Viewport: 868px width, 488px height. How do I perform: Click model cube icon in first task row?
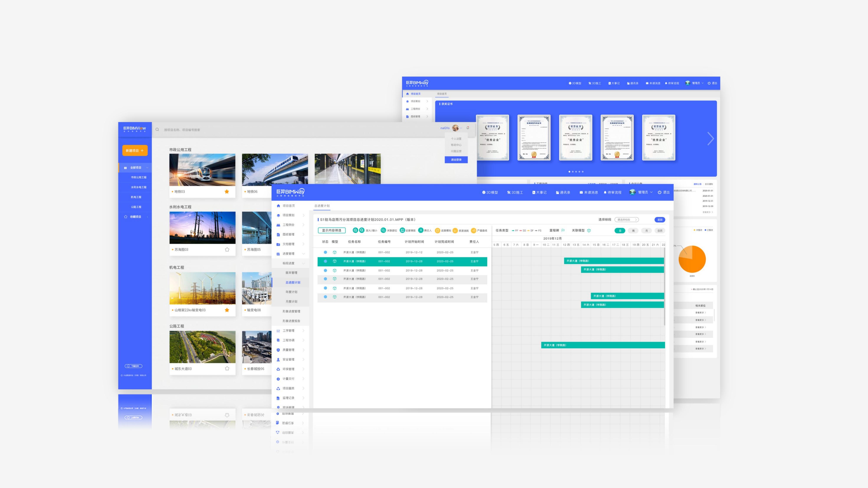click(x=335, y=252)
